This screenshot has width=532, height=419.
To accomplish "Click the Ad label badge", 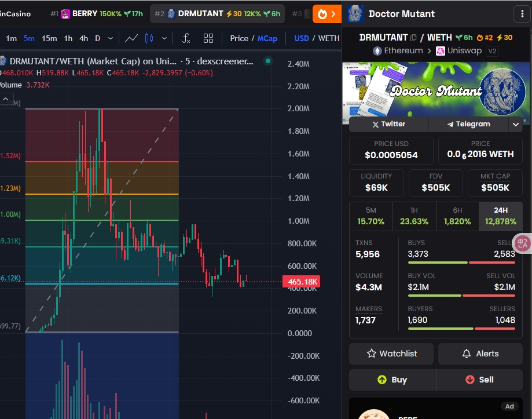I will click(509, 406).
